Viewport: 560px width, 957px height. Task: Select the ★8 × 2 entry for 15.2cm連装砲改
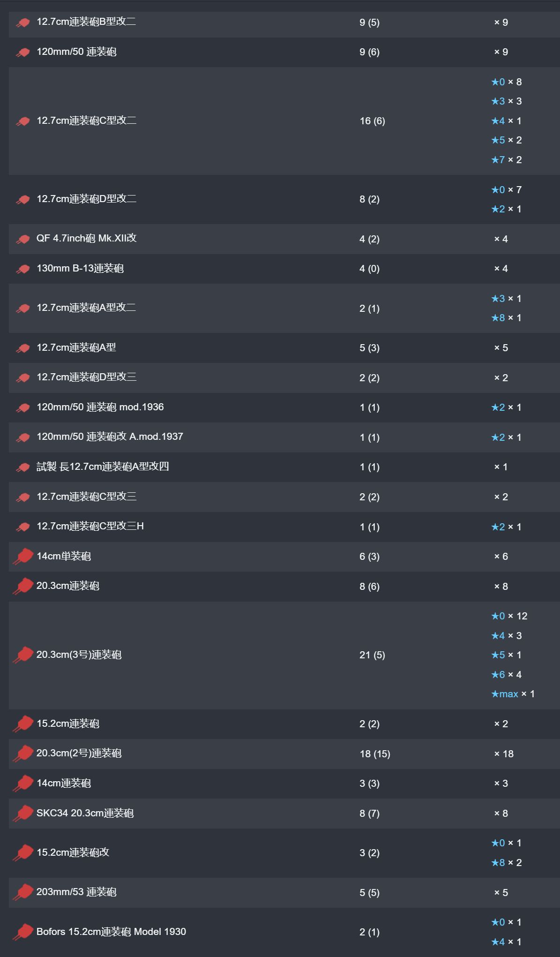506,863
